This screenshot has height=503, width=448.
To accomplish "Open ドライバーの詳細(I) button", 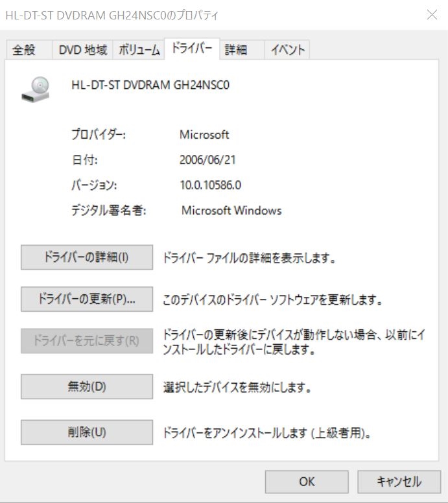I will coord(87,257).
